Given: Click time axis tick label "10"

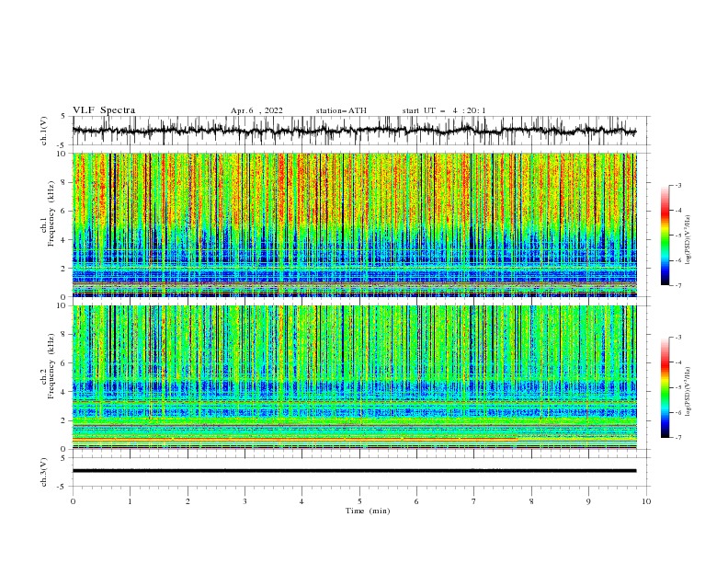Looking at the screenshot, I should tap(646, 501).
